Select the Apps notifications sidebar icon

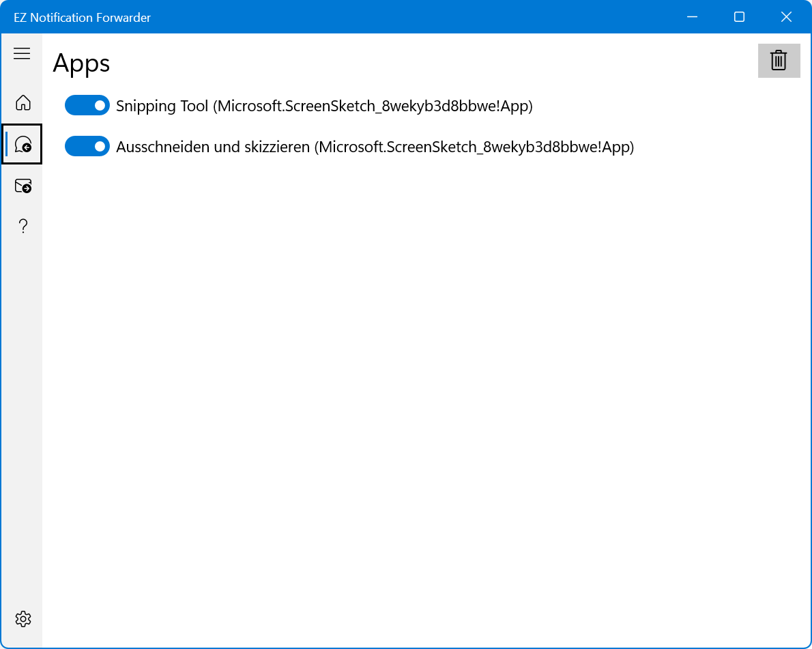point(23,144)
